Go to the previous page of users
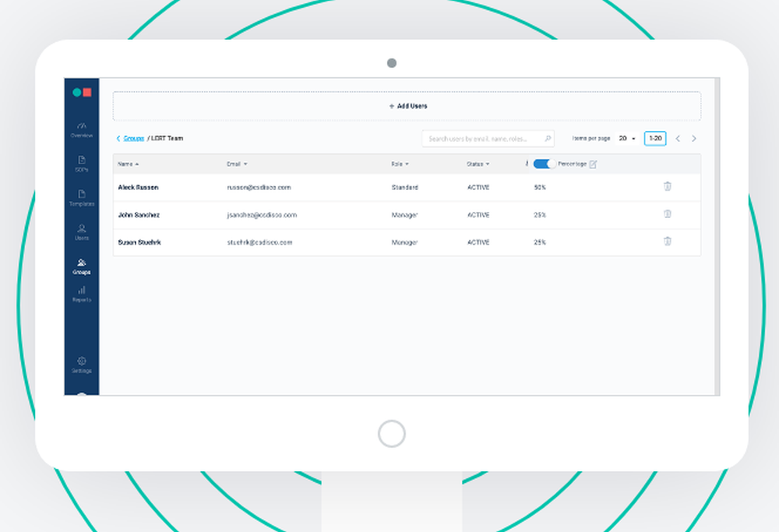The height and width of the screenshot is (532, 779). tap(678, 139)
